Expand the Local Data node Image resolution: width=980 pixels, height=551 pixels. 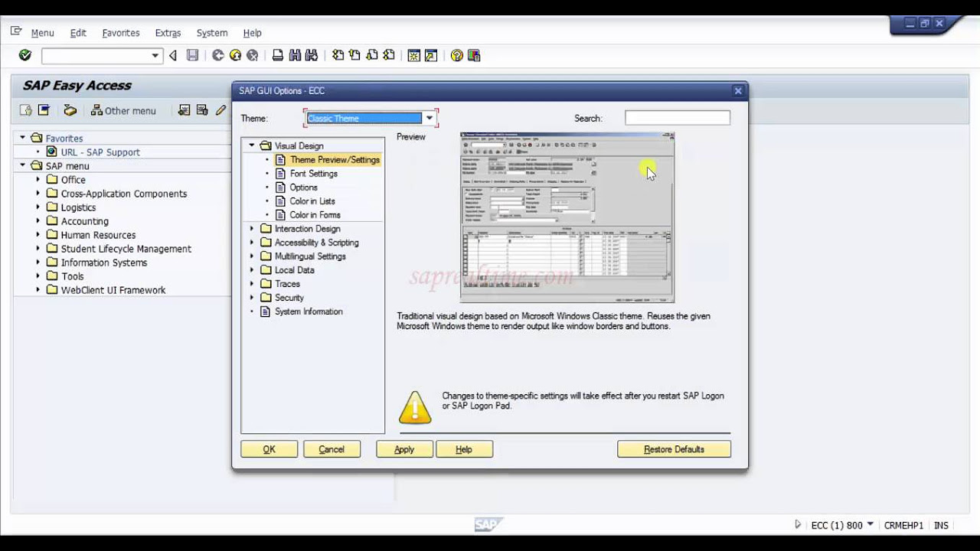251,269
